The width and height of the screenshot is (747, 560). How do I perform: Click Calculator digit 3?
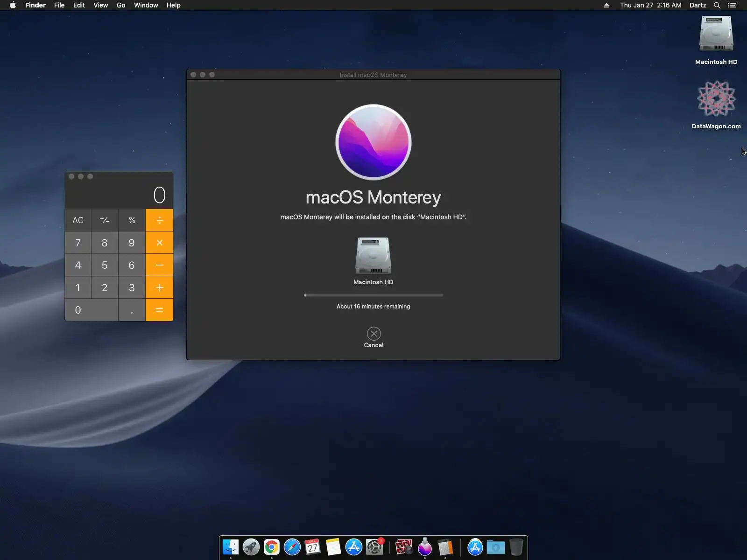pyautogui.click(x=132, y=287)
